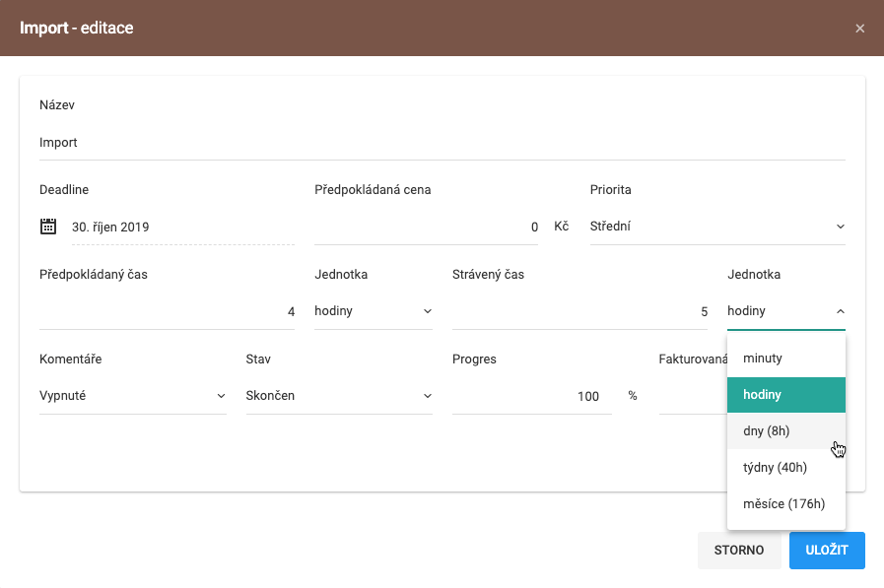Expand the Komentáře dropdown
Screen dimensions: 884x588
(x=132, y=396)
